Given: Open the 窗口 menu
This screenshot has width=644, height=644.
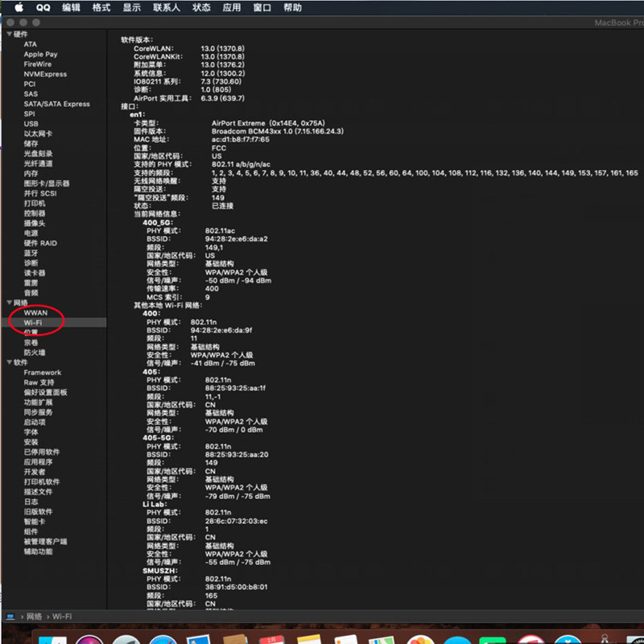Looking at the screenshot, I should 262,7.
